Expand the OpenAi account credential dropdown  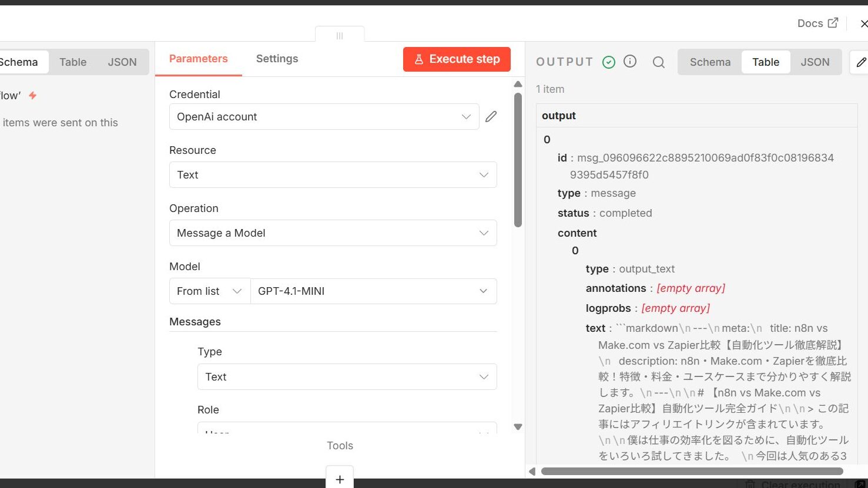coord(324,117)
